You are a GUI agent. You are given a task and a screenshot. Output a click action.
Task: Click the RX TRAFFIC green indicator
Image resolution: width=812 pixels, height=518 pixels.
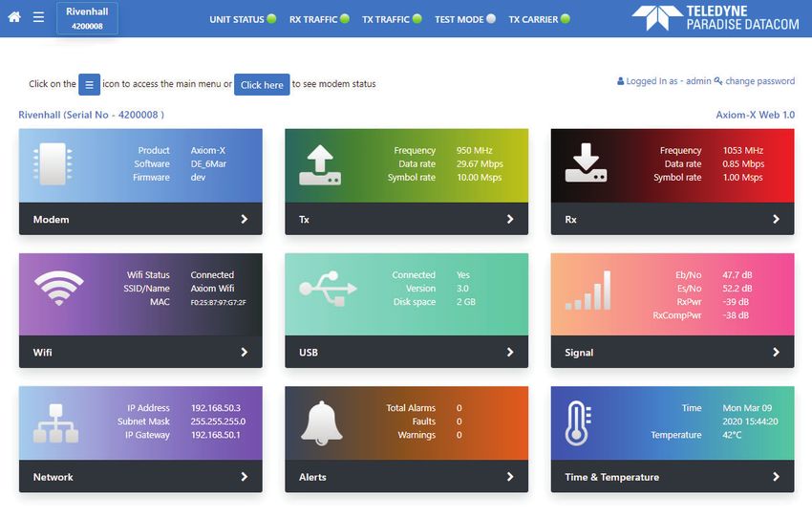click(344, 19)
